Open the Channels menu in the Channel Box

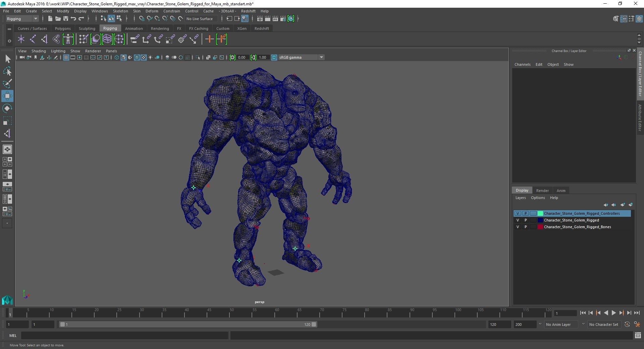pyautogui.click(x=522, y=64)
